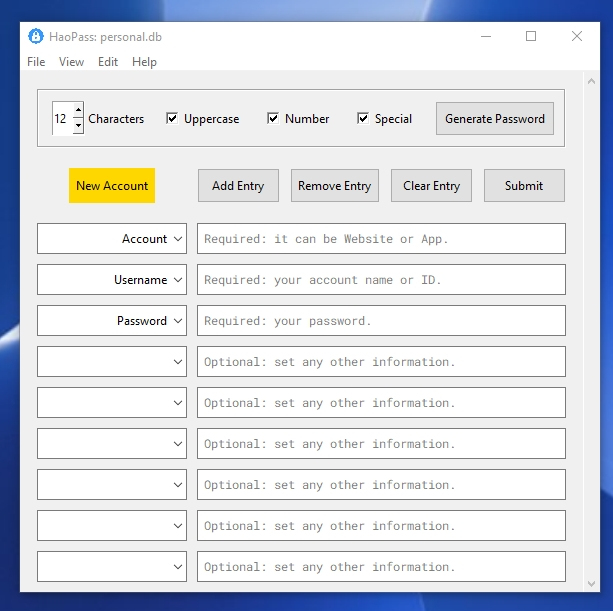Image resolution: width=613 pixels, height=611 pixels.
Task: Increase character count with spinner up arrow
Action: coord(78,110)
